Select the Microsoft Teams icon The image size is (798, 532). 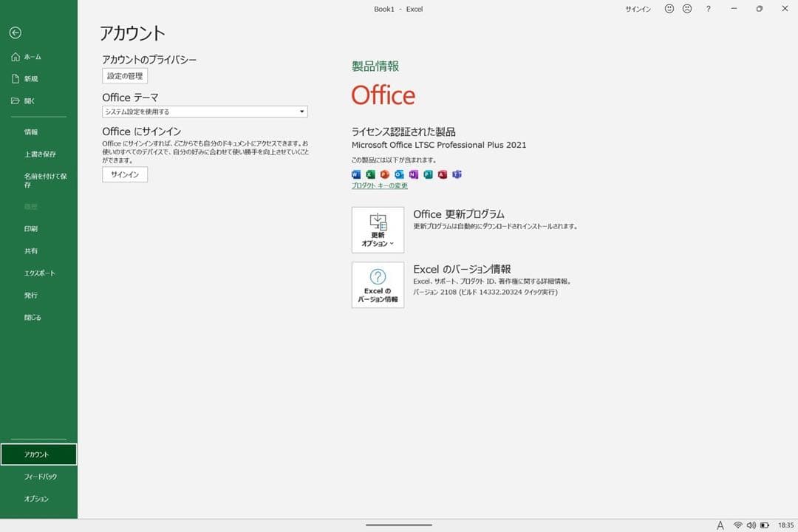457,174
